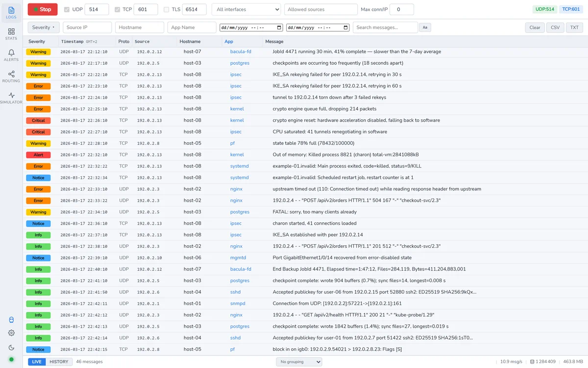Open sshd link in the 22:41:50 row
The width and height of the screenshot is (588, 368).
(235, 292)
